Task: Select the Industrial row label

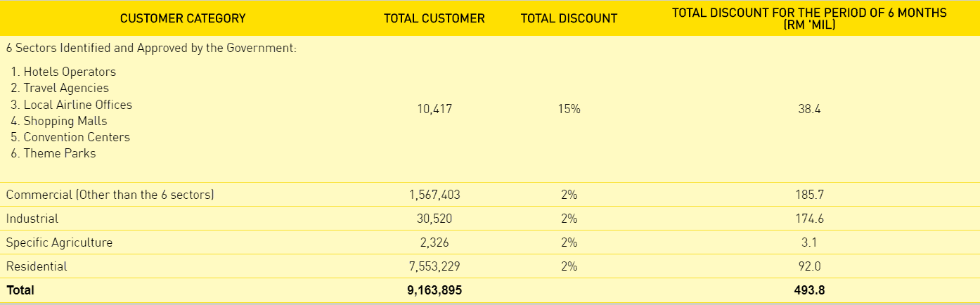Action: tap(32, 219)
